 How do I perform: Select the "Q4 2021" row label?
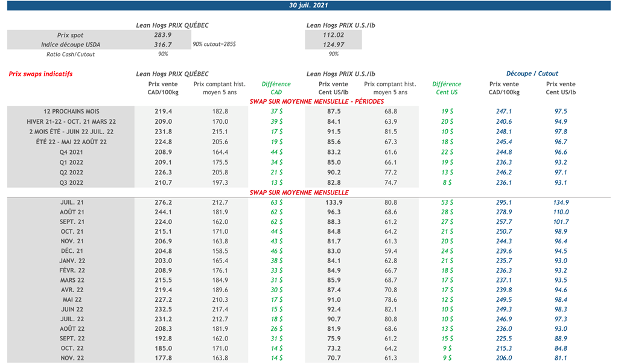coord(71,152)
